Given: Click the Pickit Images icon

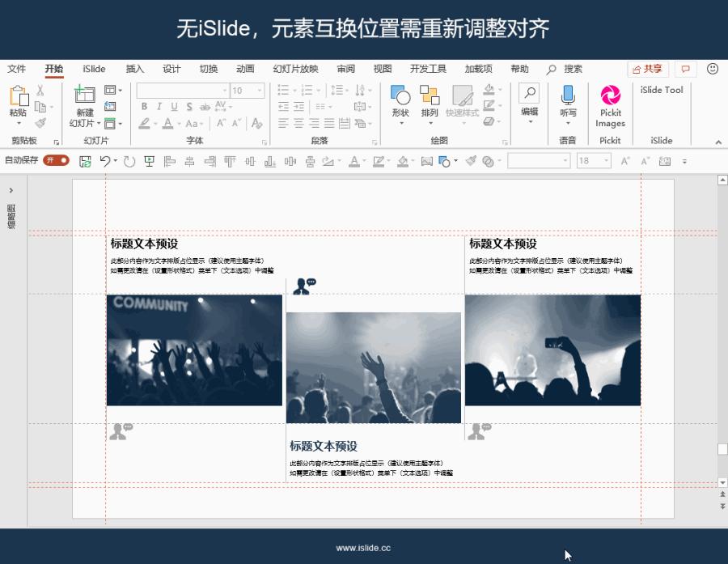Looking at the screenshot, I should pos(610,95).
